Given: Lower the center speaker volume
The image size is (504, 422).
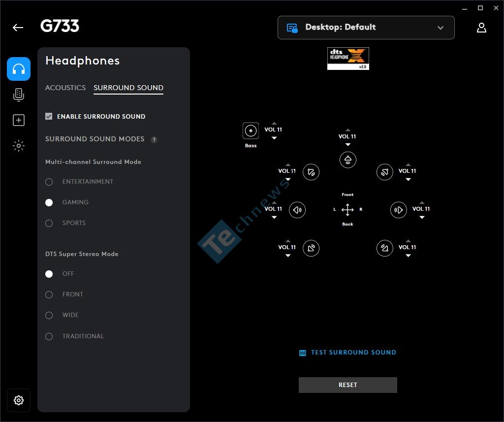Looking at the screenshot, I should pyautogui.click(x=348, y=145).
